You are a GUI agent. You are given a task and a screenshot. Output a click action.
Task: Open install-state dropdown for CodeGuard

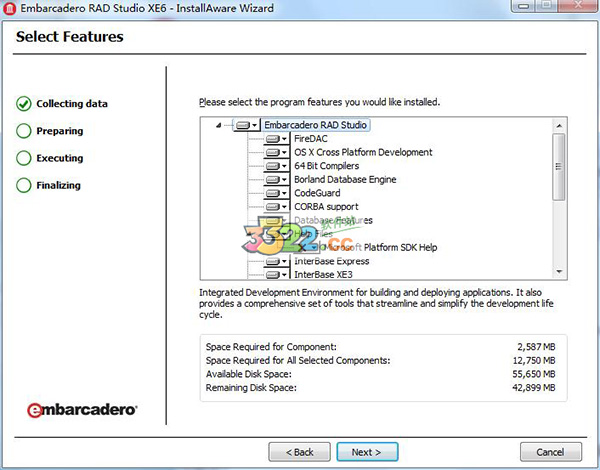(276, 193)
